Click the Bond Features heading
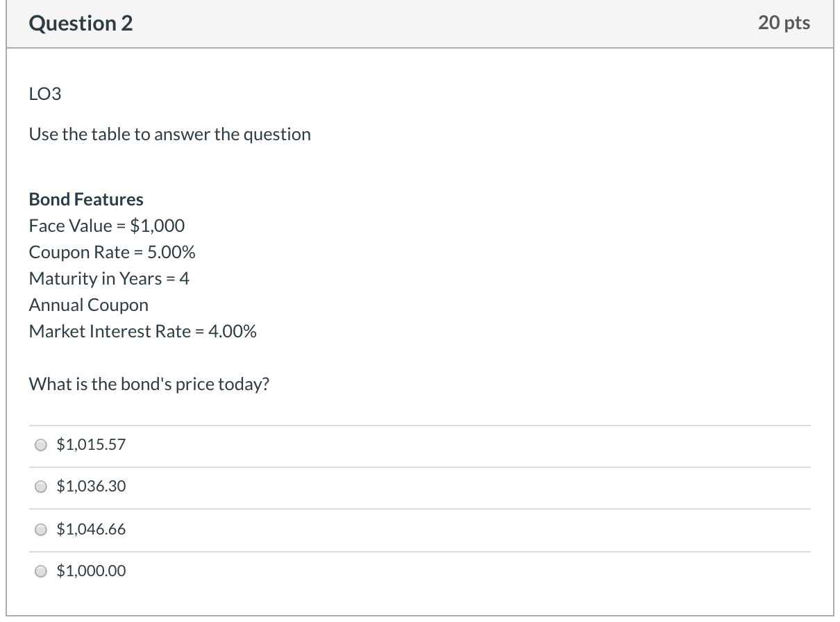The image size is (840, 622). (85, 199)
